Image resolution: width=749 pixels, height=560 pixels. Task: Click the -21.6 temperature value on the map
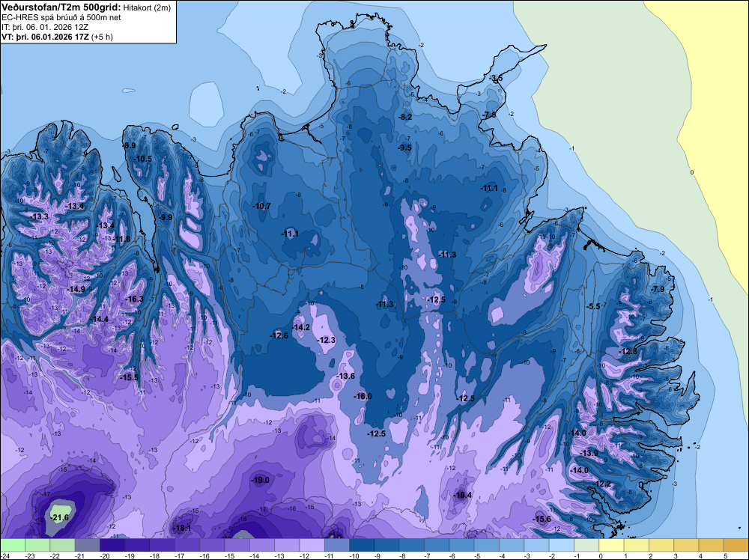pyautogui.click(x=60, y=517)
